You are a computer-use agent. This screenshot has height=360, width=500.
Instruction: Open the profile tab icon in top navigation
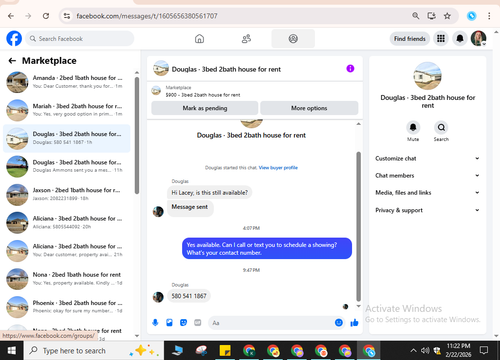point(293,39)
